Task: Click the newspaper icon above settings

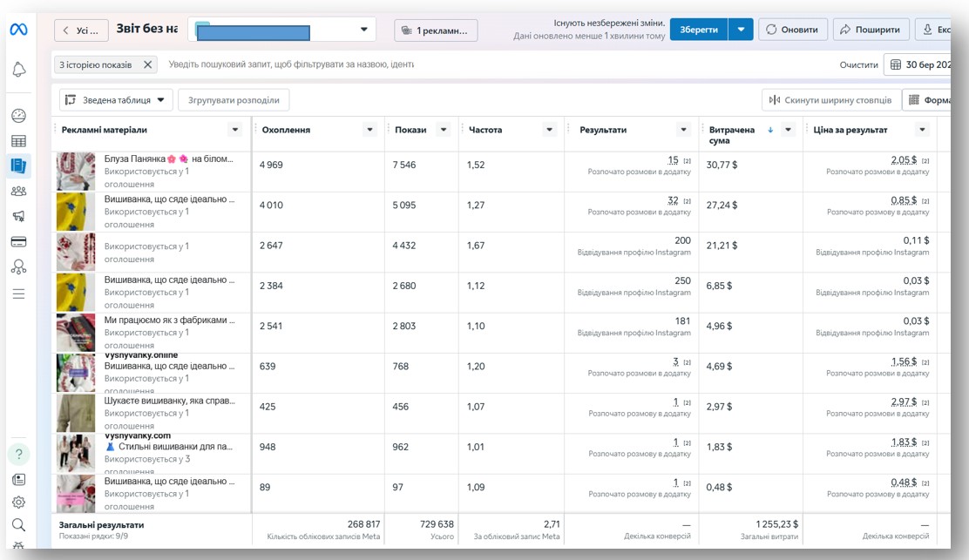Action: [x=19, y=479]
